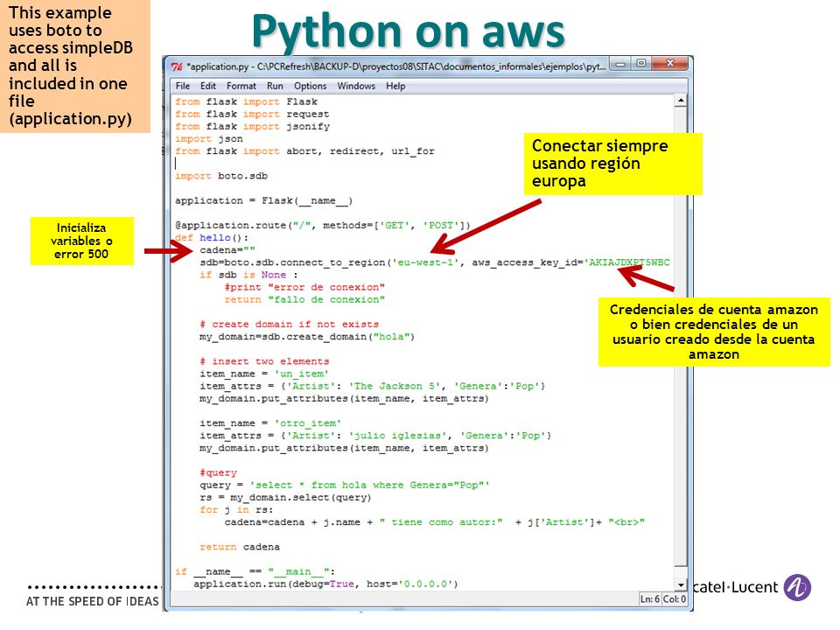
Task: Click the sdb.create_domain("hola") line
Action: (x=307, y=336)
